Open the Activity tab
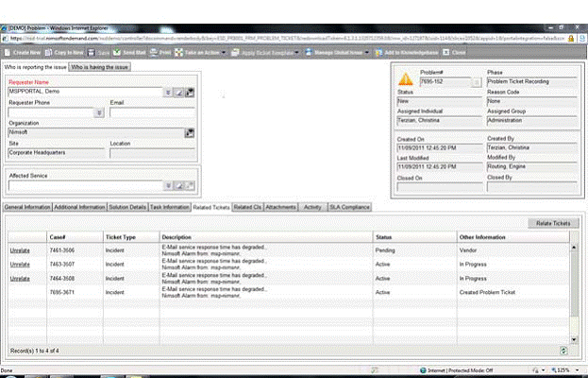This screenshot has width=588, height=378. (312, 207)
